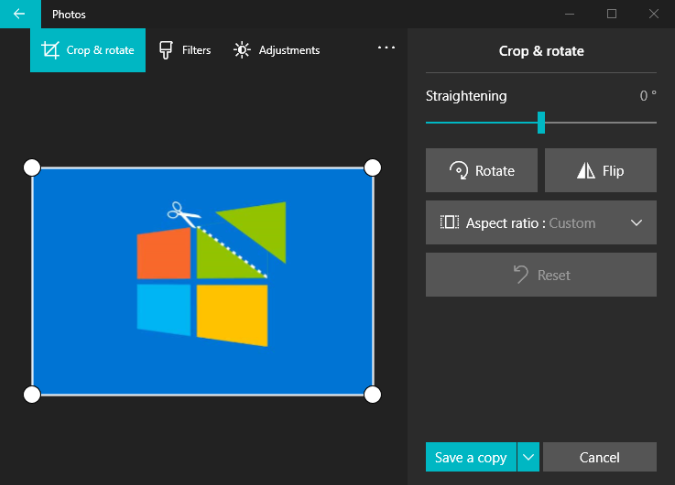Click the Flip button
The width and height of the screenshot is (675, 485).
click(x=601, y=170)
